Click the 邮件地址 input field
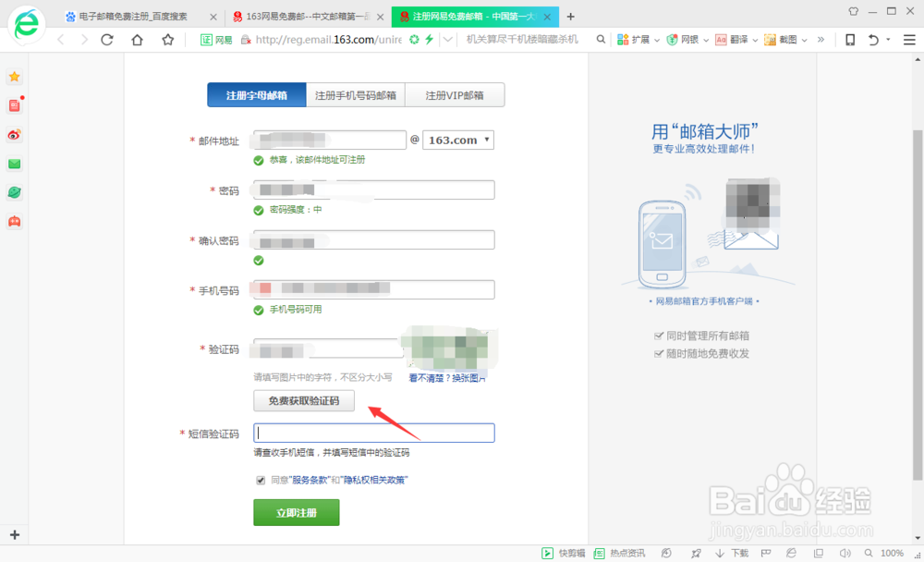Screen dimensions: 924x562 pyautogui.click(x=330, y=140)
